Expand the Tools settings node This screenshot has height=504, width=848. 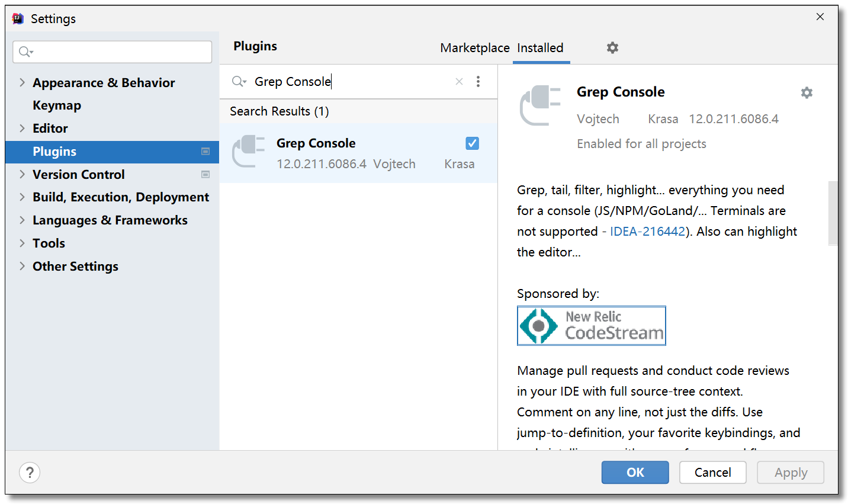click(22, 243)
